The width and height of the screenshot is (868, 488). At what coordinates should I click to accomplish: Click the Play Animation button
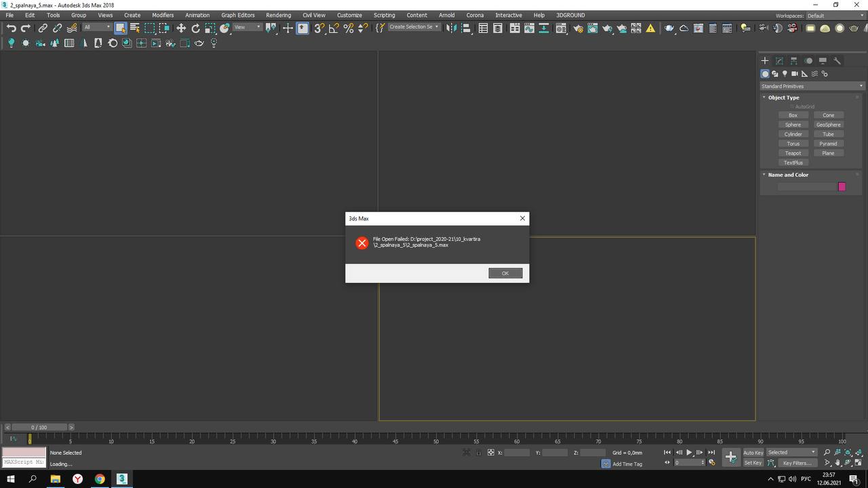coord(689,452)
